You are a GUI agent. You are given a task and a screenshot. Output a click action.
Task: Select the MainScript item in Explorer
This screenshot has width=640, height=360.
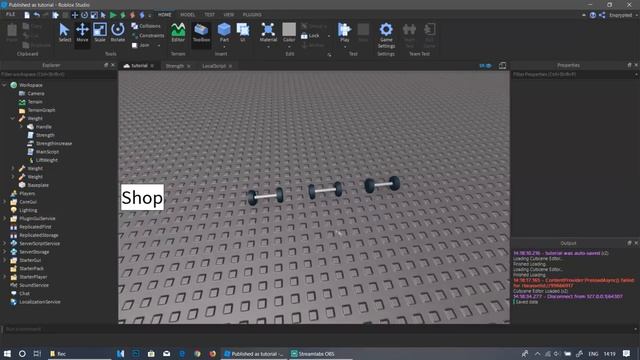[47, 152]
